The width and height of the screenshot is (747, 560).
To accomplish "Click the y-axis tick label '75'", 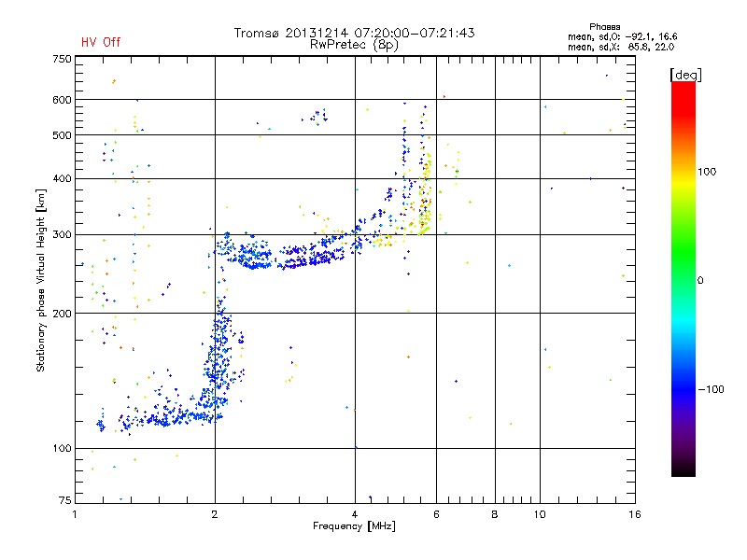I will pyautogui.click(x=65, y=500).
